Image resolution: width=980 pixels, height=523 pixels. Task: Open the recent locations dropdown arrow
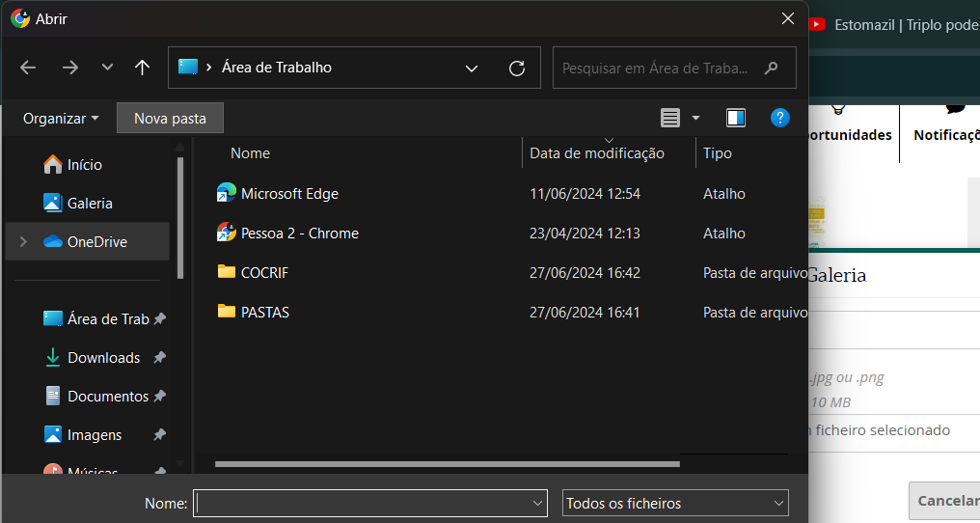point(107,68)
